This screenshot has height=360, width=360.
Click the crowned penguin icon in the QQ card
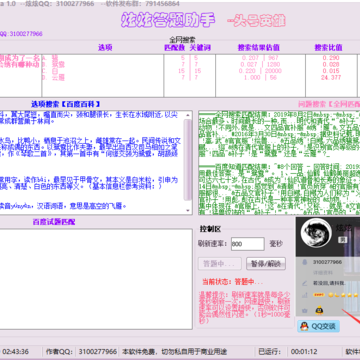coord(319,310)
